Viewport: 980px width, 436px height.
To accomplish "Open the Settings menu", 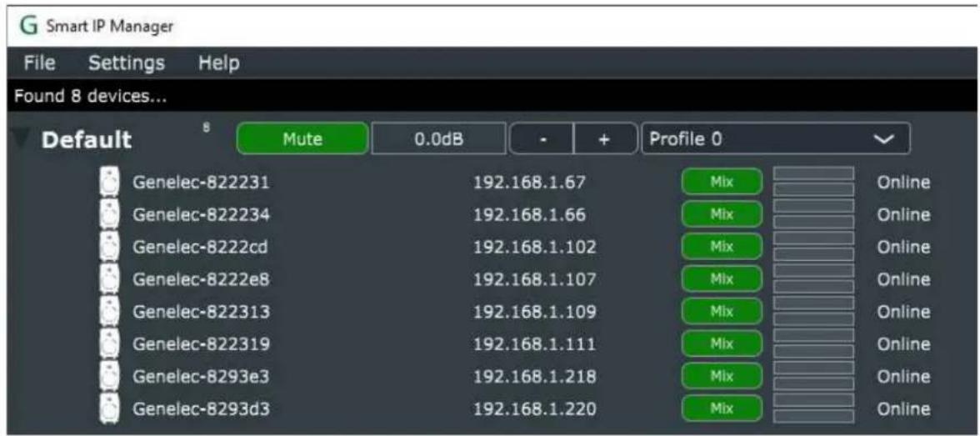I will tap(127, 63).
